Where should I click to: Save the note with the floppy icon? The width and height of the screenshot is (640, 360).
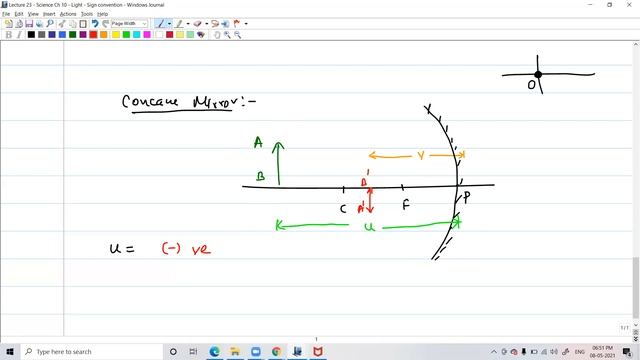pyautogui.click(x=29, y=24)
